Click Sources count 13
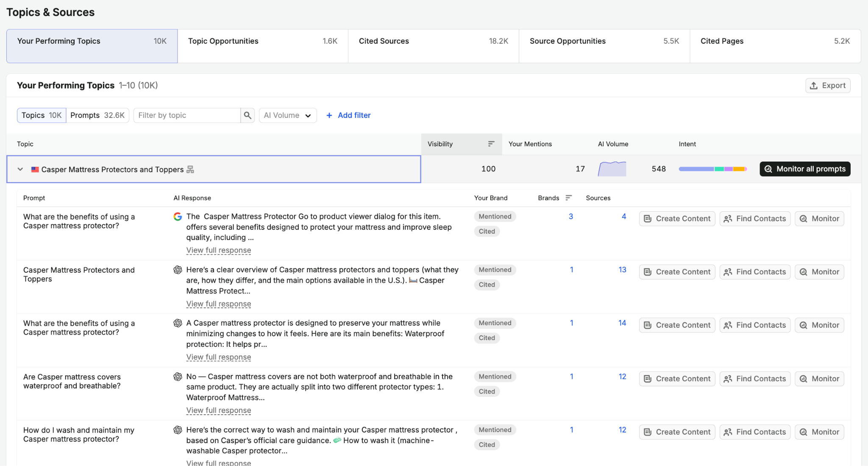This screenshot has height=466, width=868. (622, 270)
